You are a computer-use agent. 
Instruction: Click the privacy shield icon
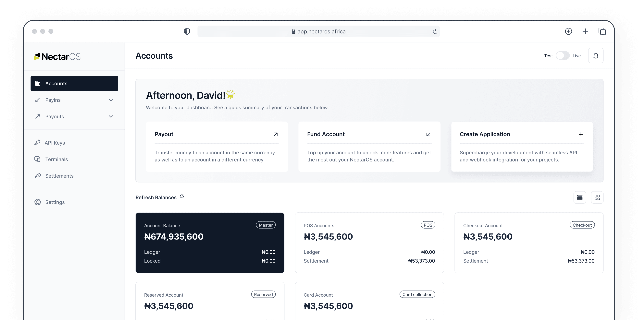[187, 31]
